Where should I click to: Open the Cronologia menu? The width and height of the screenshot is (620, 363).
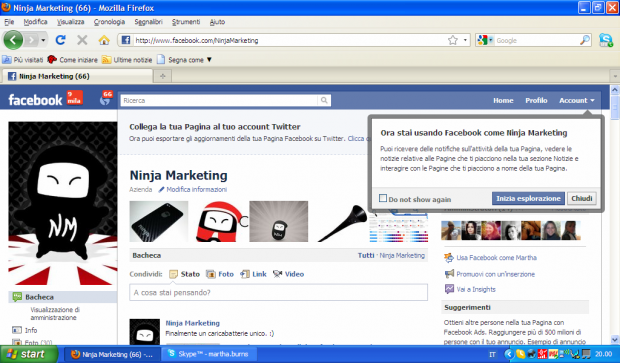tap(109, 22)
